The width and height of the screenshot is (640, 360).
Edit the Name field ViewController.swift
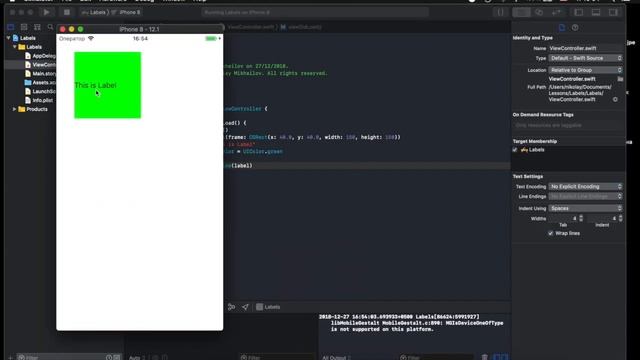tap(585, 48)
